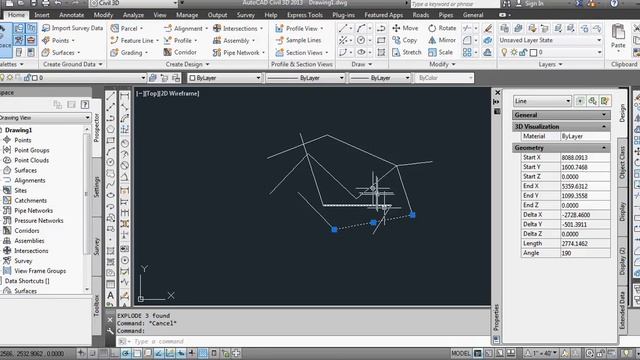
Task: Click the search keyword field
Action: [x=454, y=4]
